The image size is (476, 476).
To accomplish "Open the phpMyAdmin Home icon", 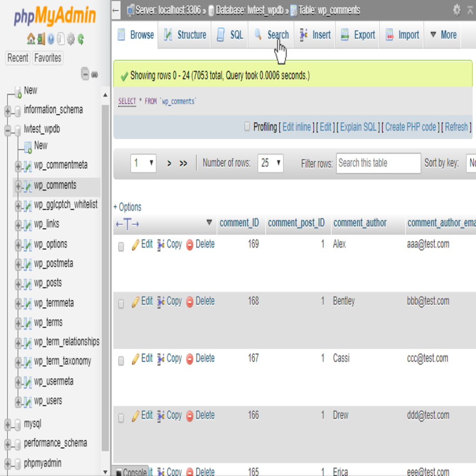I will pos(31,39).
